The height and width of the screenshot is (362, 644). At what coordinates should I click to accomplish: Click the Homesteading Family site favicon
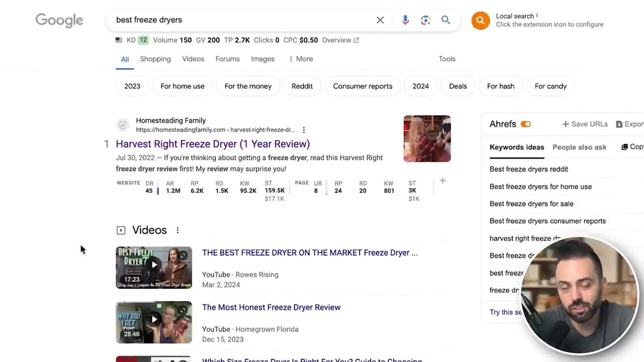click(123, 125)
